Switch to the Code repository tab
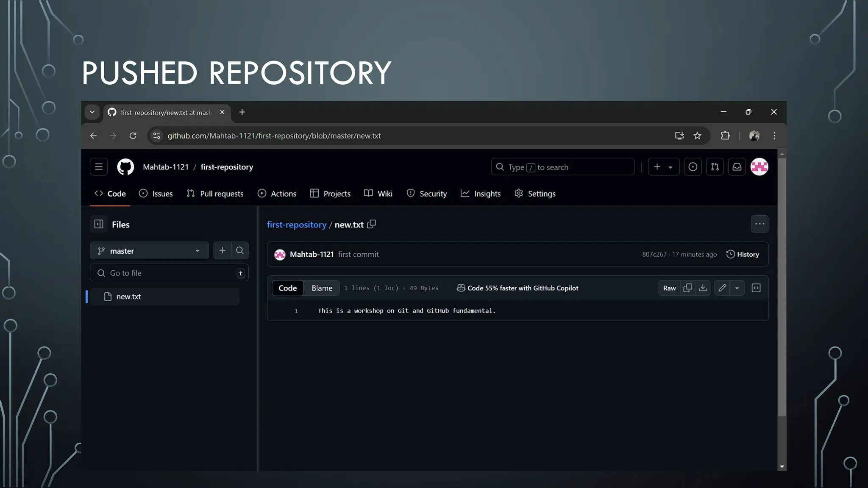The width and height of the screenshot is (868, 488). click(110, 194)
